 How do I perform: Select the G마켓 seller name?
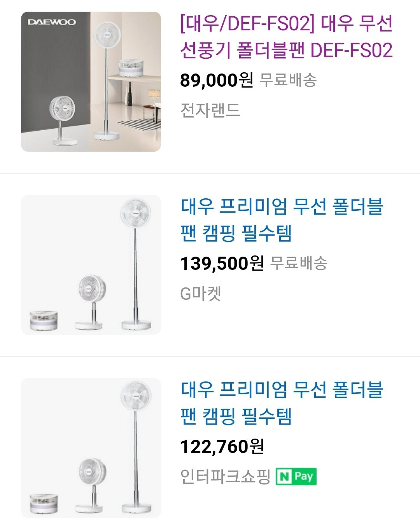click(201, 294)
